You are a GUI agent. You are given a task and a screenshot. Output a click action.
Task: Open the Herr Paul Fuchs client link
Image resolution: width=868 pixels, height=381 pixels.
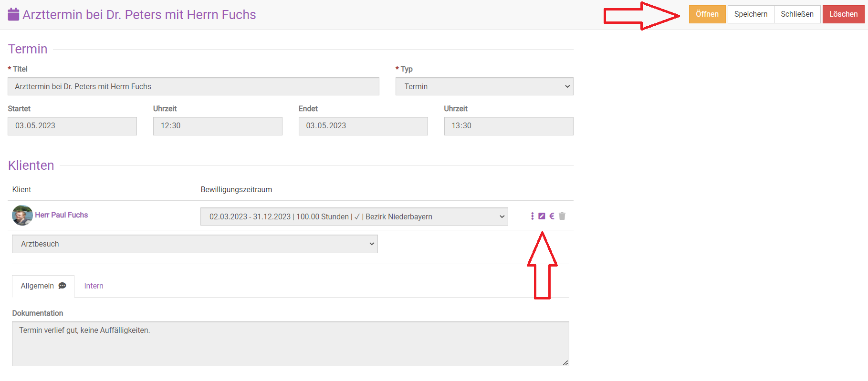[x=62, y=215]
